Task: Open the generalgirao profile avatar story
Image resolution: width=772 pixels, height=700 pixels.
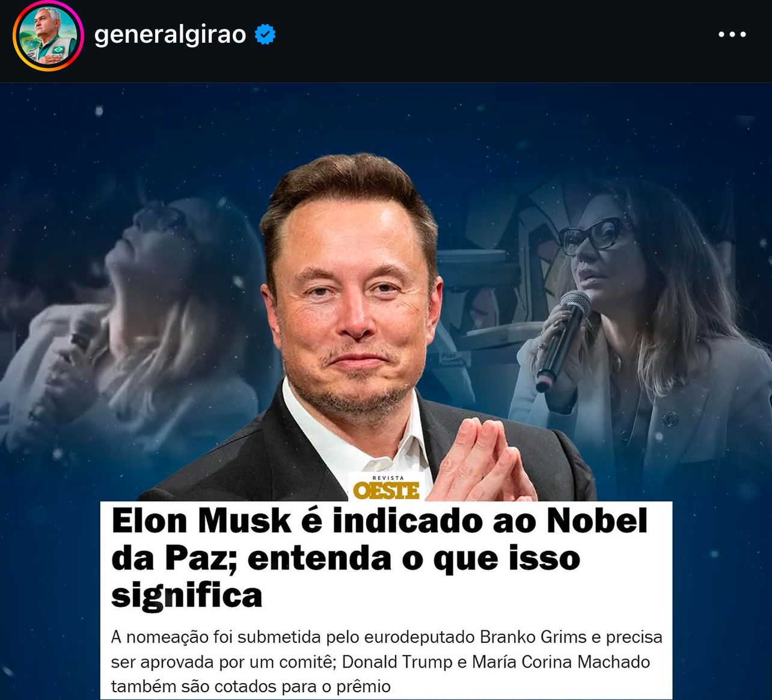Action: coord(48,36)
